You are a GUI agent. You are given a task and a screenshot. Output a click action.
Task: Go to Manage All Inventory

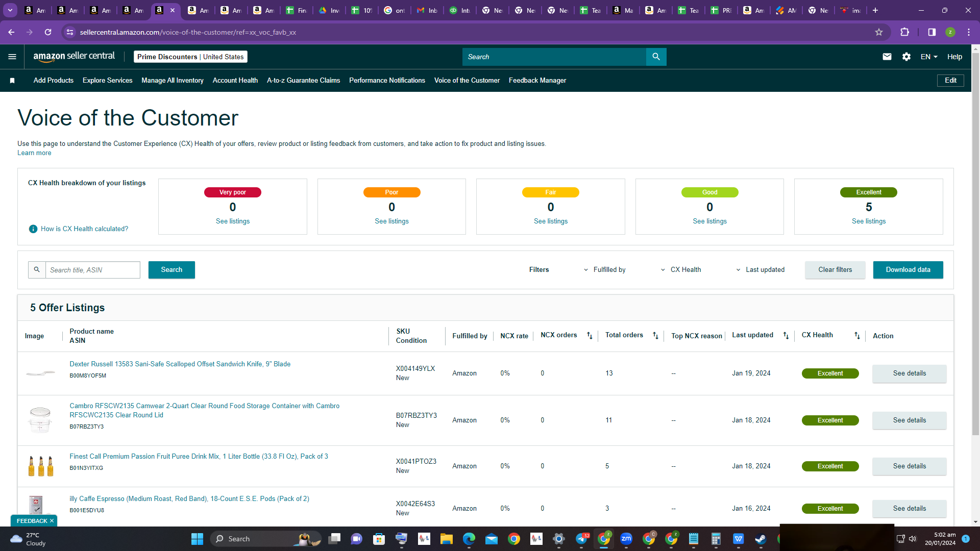[x=173, y=81]
